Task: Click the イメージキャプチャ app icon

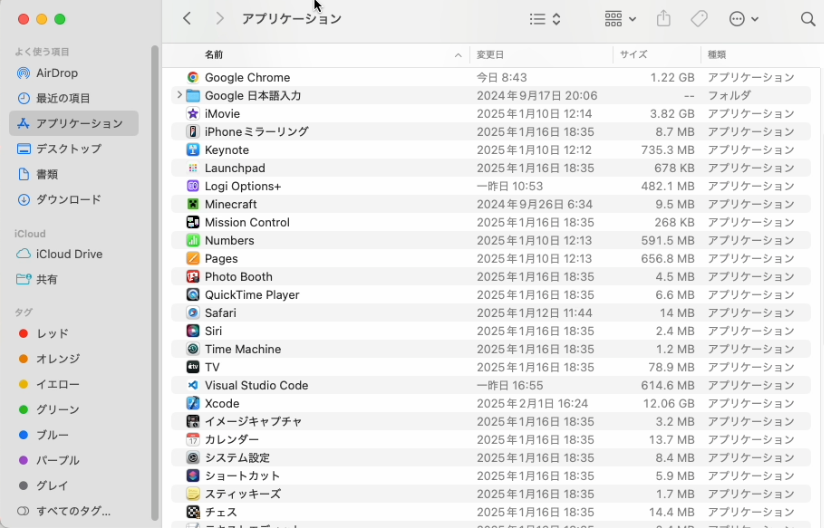Action: click(x=193, y=421)
